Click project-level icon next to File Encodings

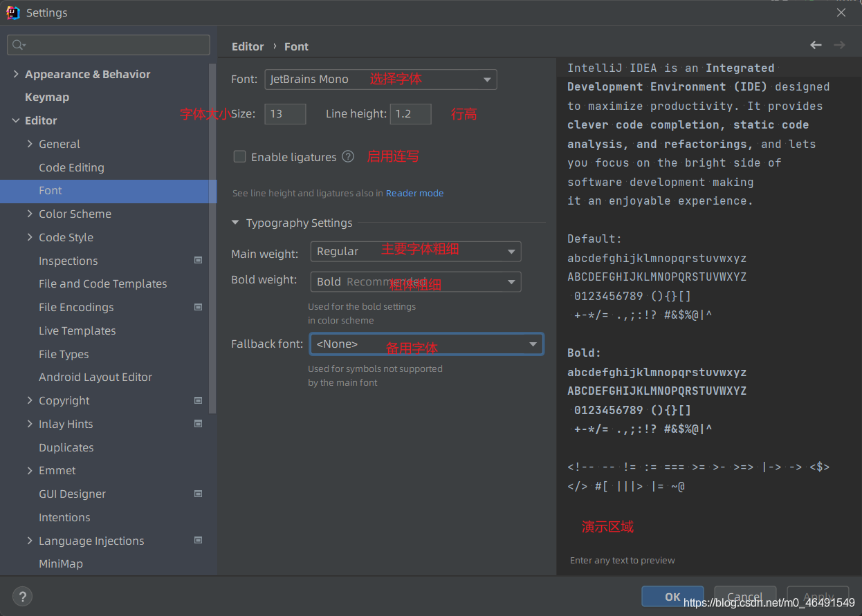coord(199,307)
